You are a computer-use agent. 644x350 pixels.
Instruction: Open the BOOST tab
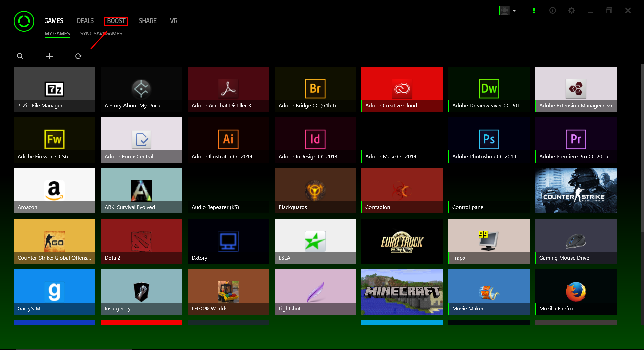click(116, 21)
